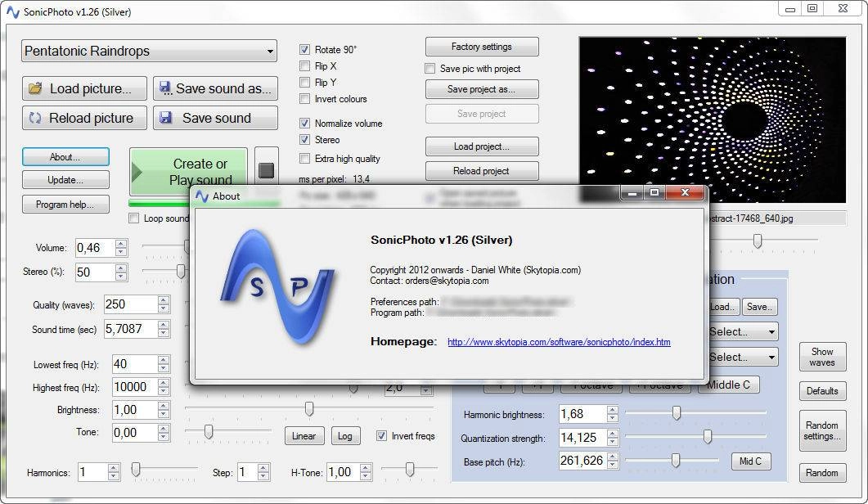Click Load project button
The height and width of the screenshot is (504, 868).
(x=482, y=146)
